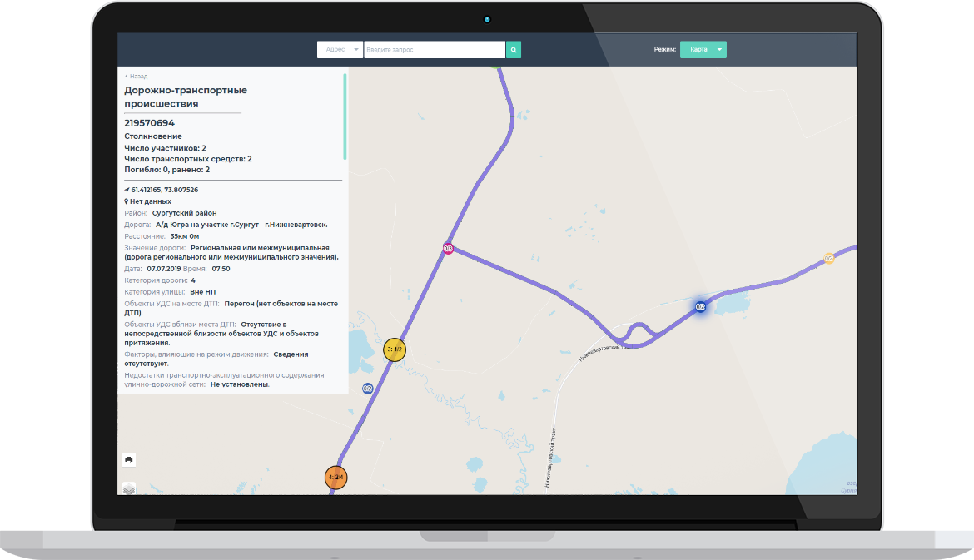Click the Сургутский район value

(x=185, y=213)
